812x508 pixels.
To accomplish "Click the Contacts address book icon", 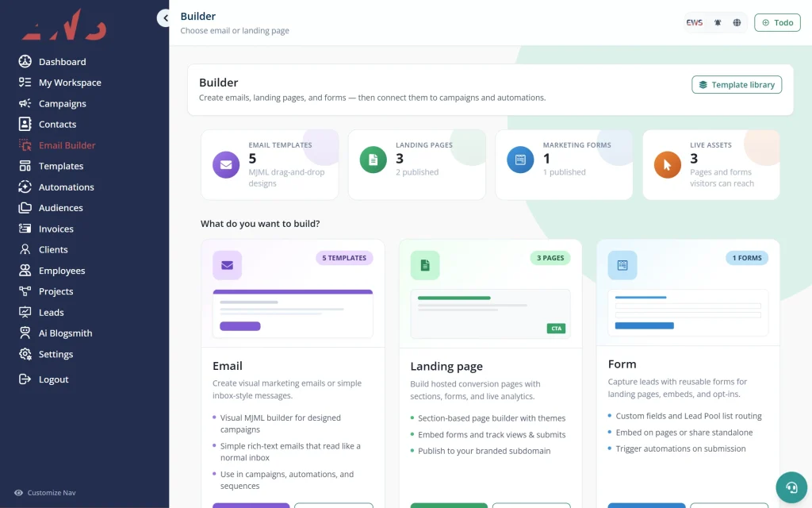I will tap(25, 124).
